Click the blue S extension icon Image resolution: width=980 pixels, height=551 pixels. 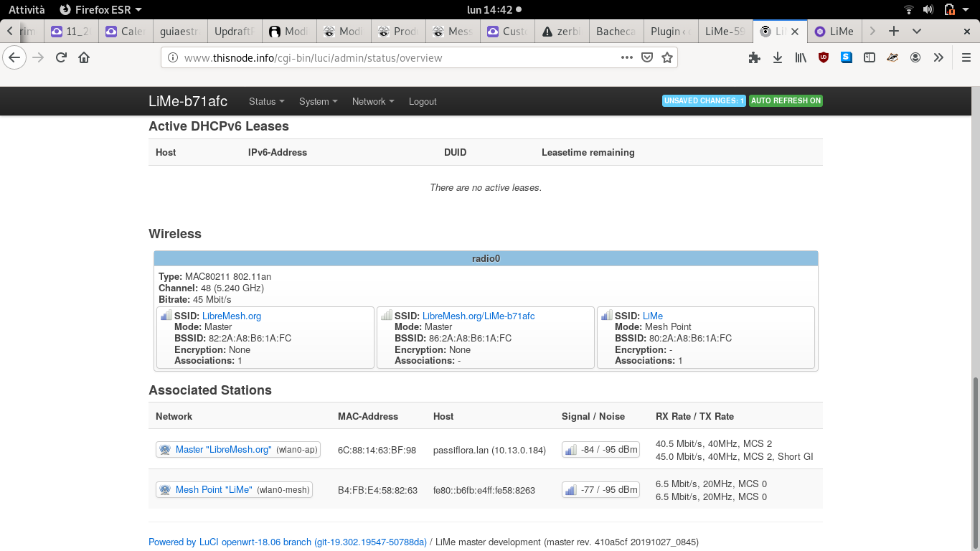[x=847, y=57]
